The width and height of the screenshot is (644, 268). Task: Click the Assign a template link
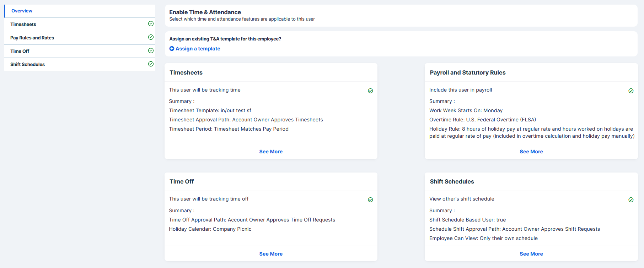[198, 49]
